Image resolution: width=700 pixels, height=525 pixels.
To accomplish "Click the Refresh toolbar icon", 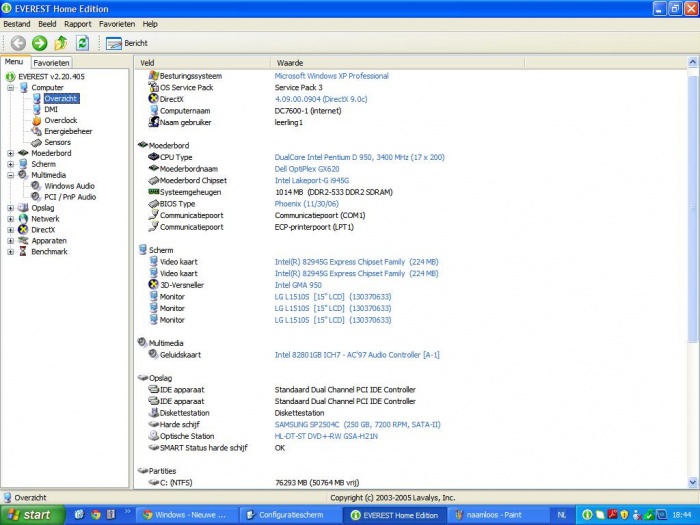I will click(x=82, y=43).
